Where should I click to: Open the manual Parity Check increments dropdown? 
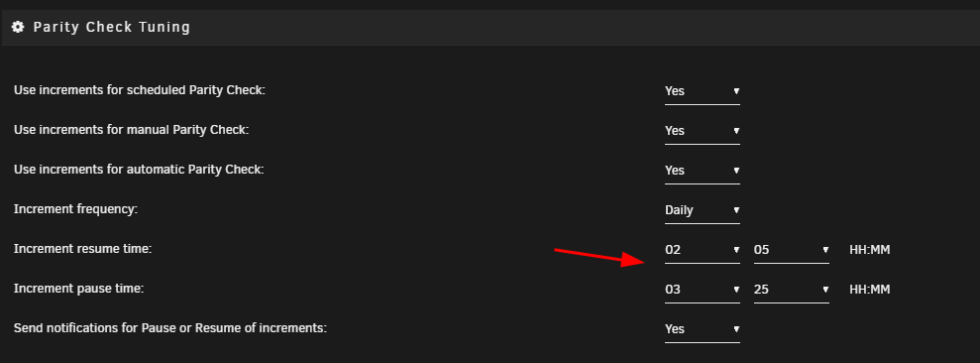703,131
